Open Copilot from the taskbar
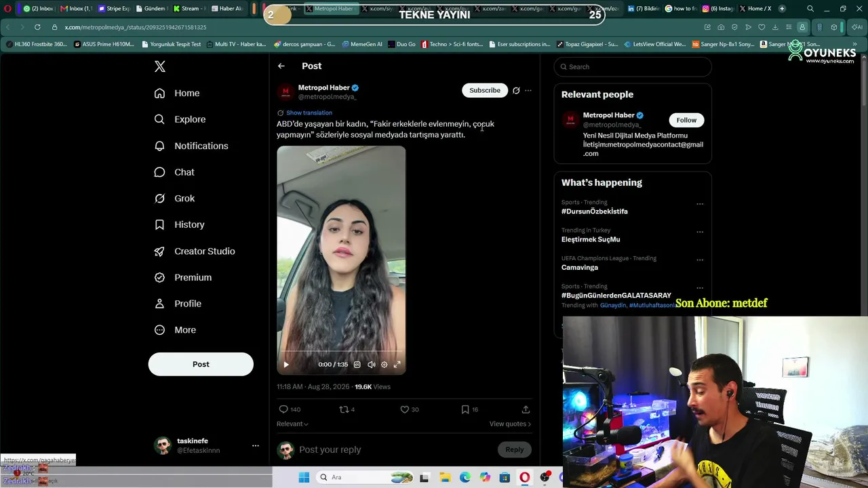Image resolution: width=868 pixels, height=488 pixels. click(x=485, y=477)
